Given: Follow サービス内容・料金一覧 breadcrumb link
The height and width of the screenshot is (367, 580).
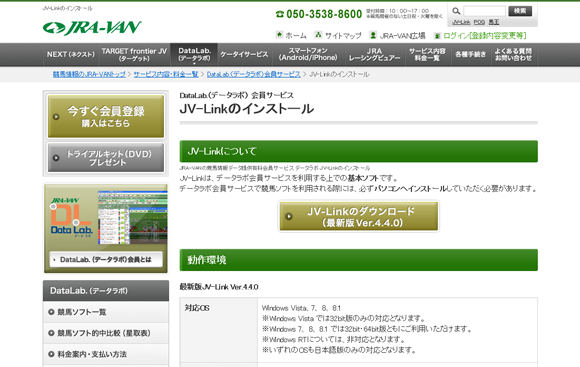Looking at the screenshot, I should [166, 74].
